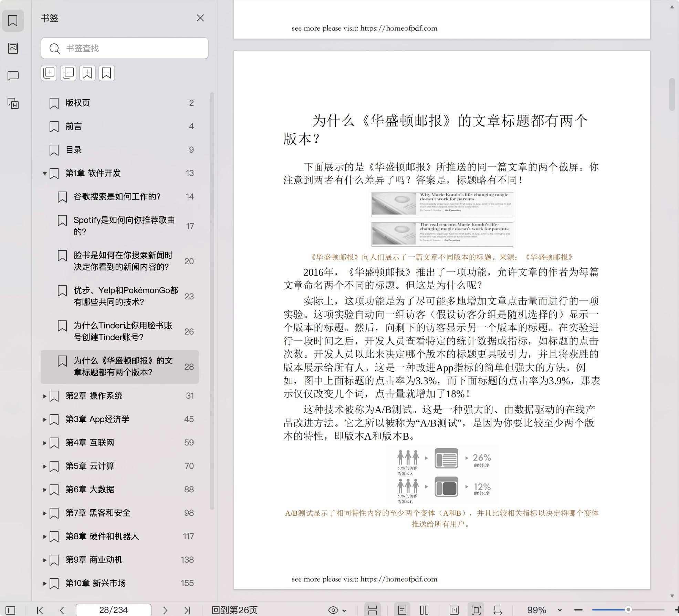Add a new bookmark icon
Screen dimensions: 679x616
(87, 73)
